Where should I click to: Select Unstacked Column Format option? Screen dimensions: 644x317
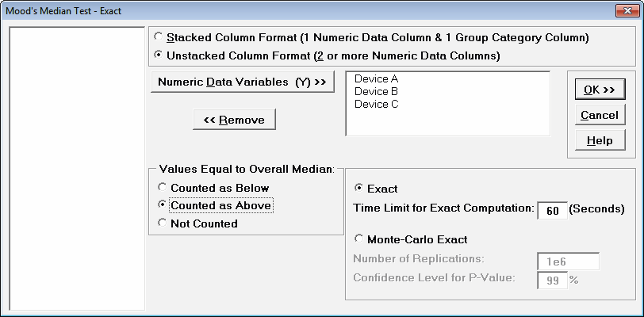tap(160, 56)
